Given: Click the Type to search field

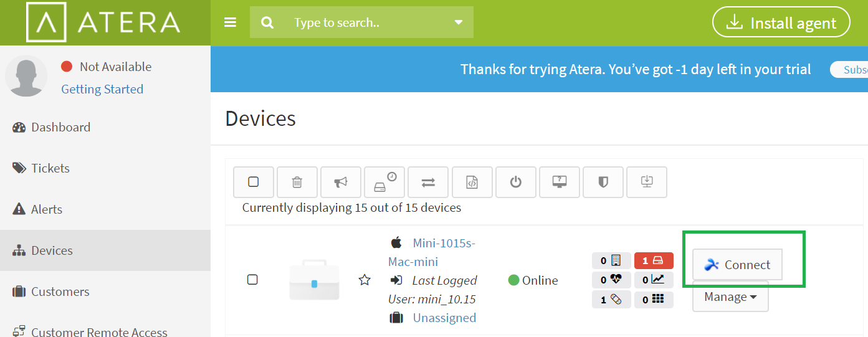Looking at the screenshot, I should pyautogui.click(x=368, y=22).
